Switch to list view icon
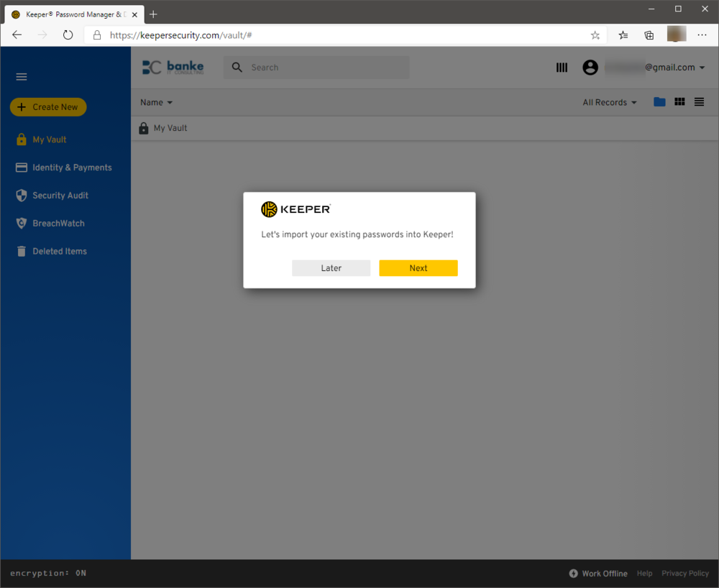 click(x=699, y=102)
